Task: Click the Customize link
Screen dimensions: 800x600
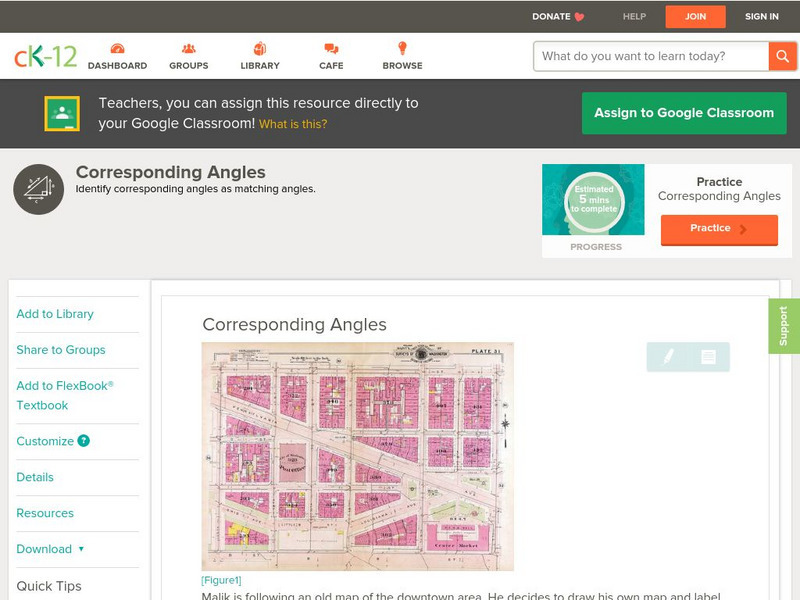Action: coord(45,441)
